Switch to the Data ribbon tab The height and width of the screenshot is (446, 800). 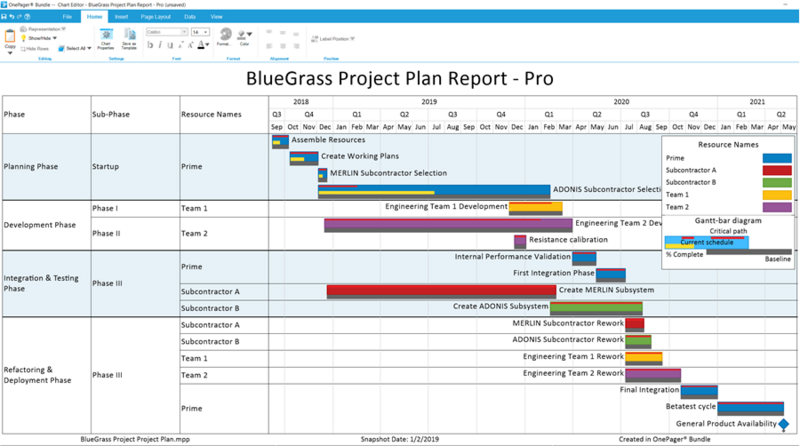point(190,17)
